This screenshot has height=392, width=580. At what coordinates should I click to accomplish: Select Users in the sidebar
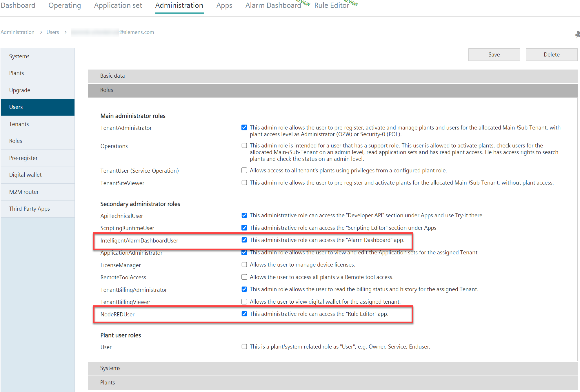click(x=38, y=107)
